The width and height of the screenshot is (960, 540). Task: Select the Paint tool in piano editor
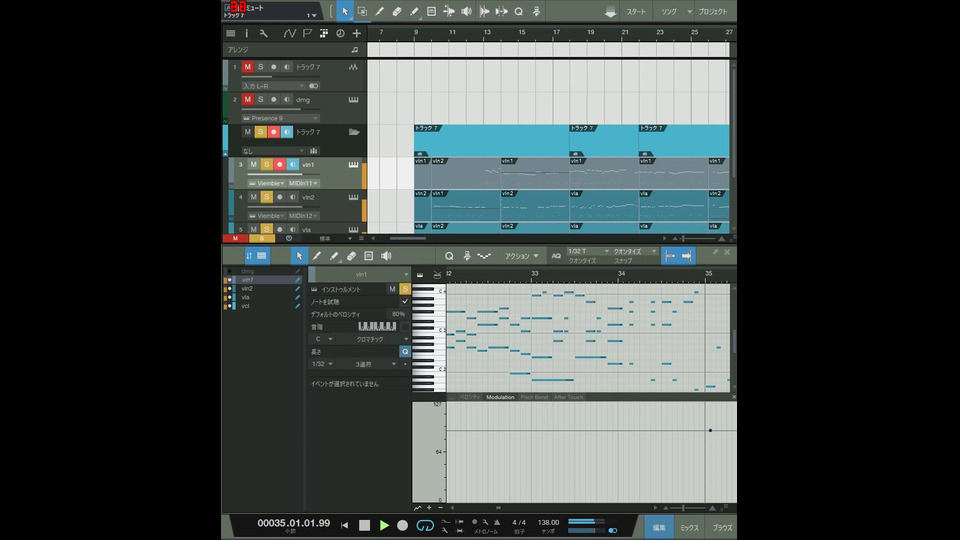click(334, 256)
